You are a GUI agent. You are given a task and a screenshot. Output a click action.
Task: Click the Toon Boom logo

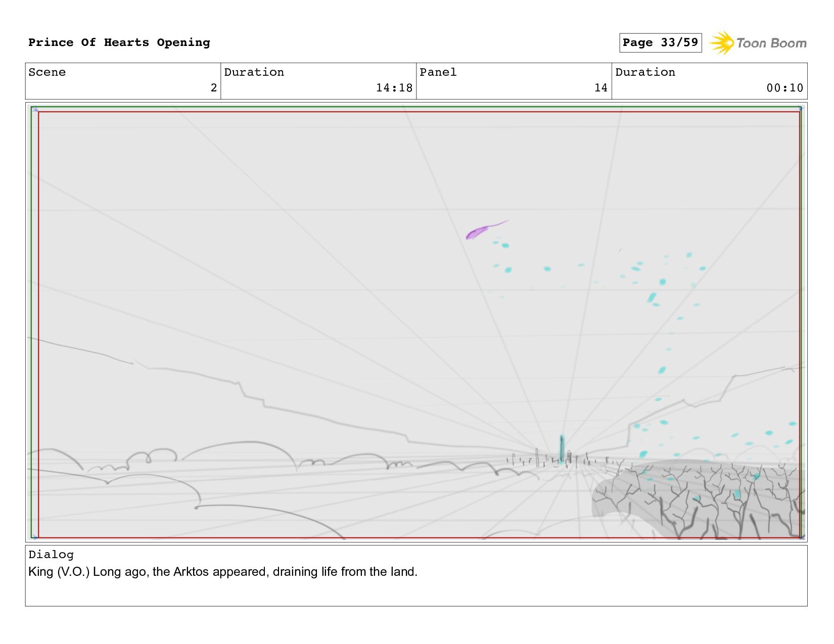click(758, 43)
